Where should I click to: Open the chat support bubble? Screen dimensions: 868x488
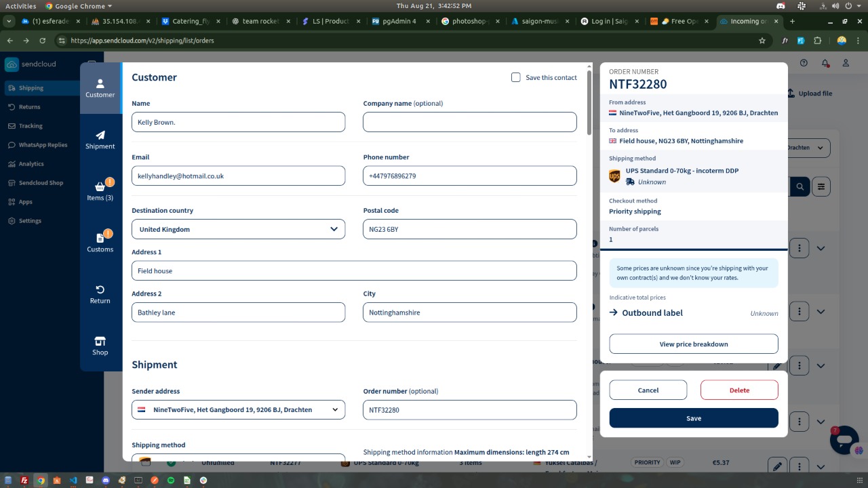[x=844, y=440]
